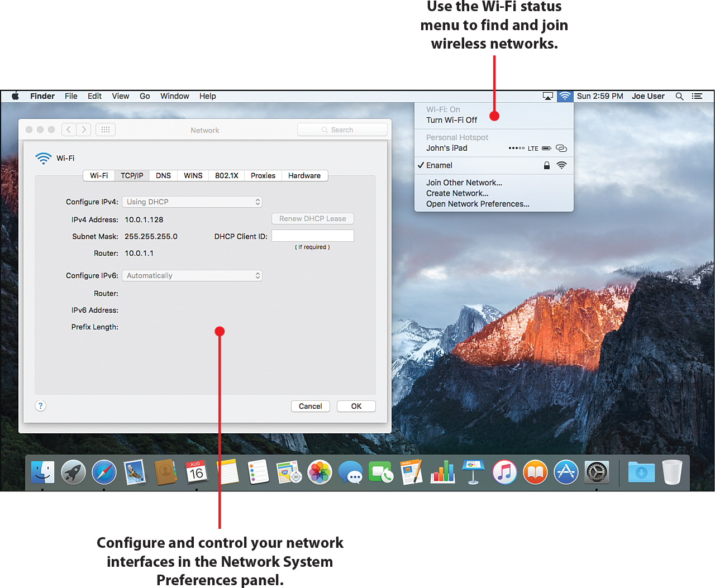
Task: Open FaceTime icon in Dock
Action: pos(382,473)
